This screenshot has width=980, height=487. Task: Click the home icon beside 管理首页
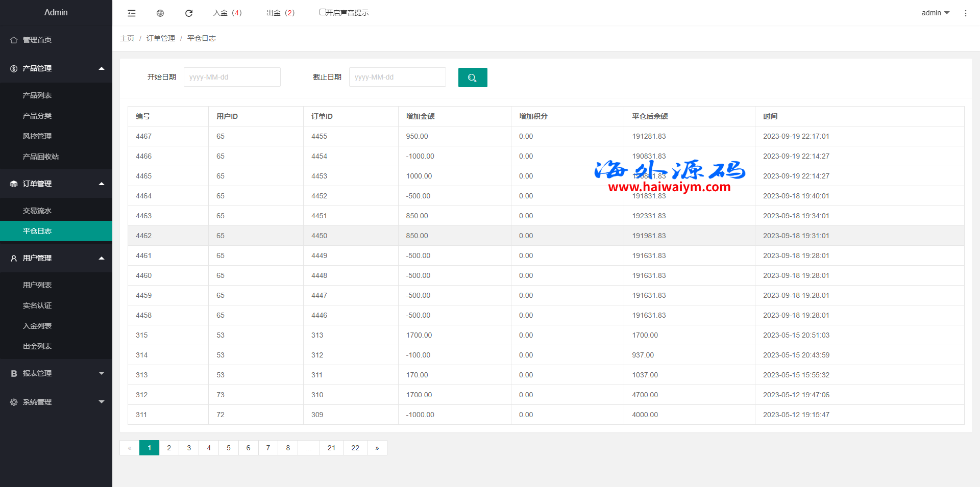coord(14,40)
